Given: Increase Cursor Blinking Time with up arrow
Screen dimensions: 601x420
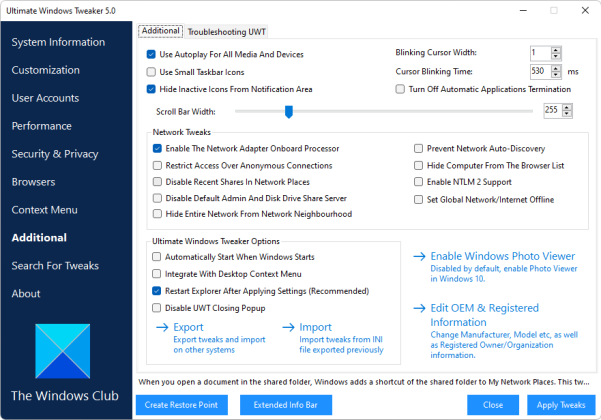Looking at the screenshot, I should (556, 69).
